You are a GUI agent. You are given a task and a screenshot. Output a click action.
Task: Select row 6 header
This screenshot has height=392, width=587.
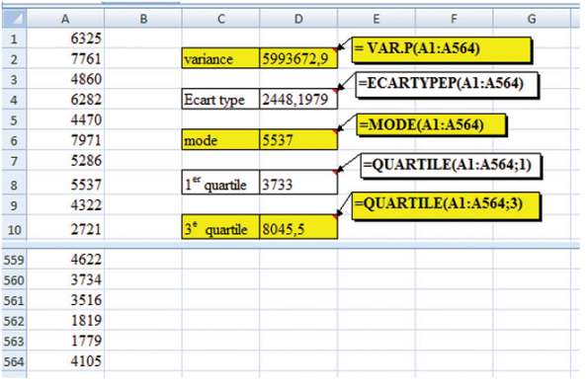[x=14, y=140]
